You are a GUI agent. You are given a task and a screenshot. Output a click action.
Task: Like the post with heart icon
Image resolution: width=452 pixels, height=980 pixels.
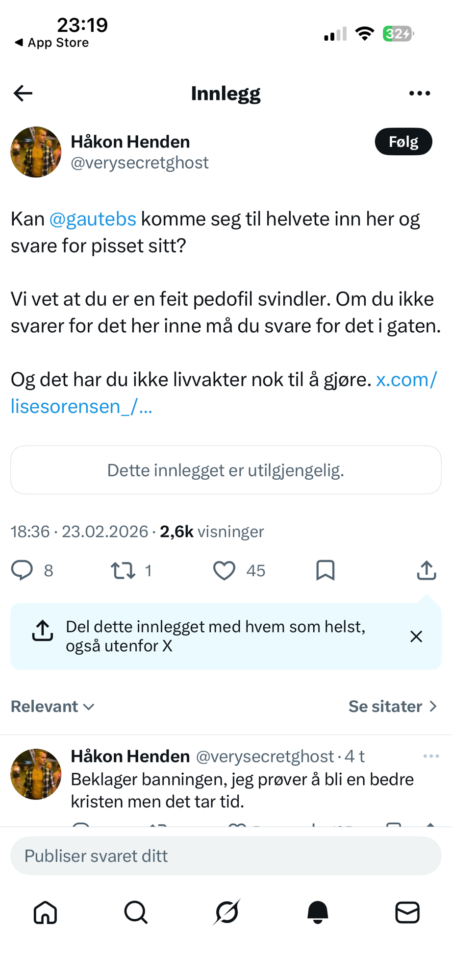click(224, 570)
